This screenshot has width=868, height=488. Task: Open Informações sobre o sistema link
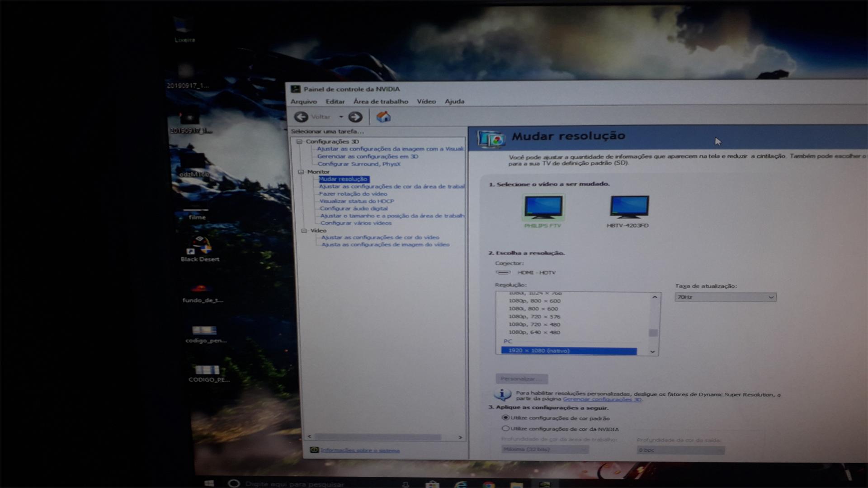point(360,450)
